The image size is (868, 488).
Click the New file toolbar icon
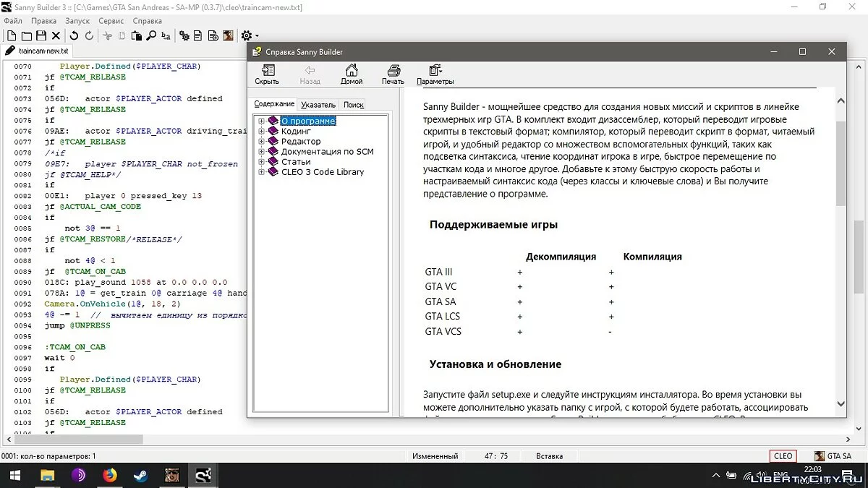(x=12, y=35)
